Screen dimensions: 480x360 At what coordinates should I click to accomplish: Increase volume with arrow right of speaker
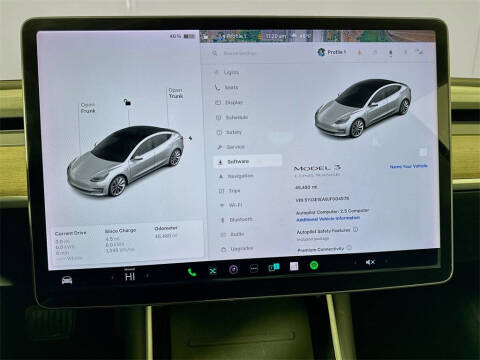[386, 261]
